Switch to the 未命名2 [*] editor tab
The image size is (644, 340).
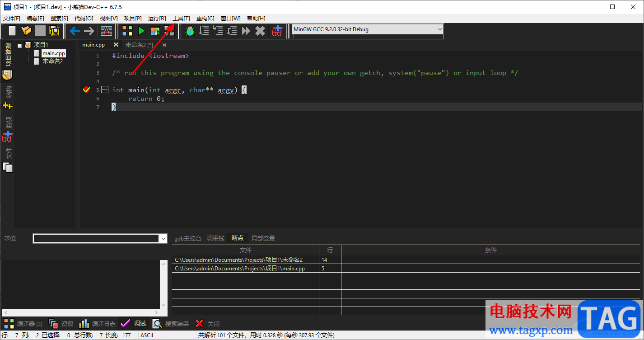click(139, 45)
